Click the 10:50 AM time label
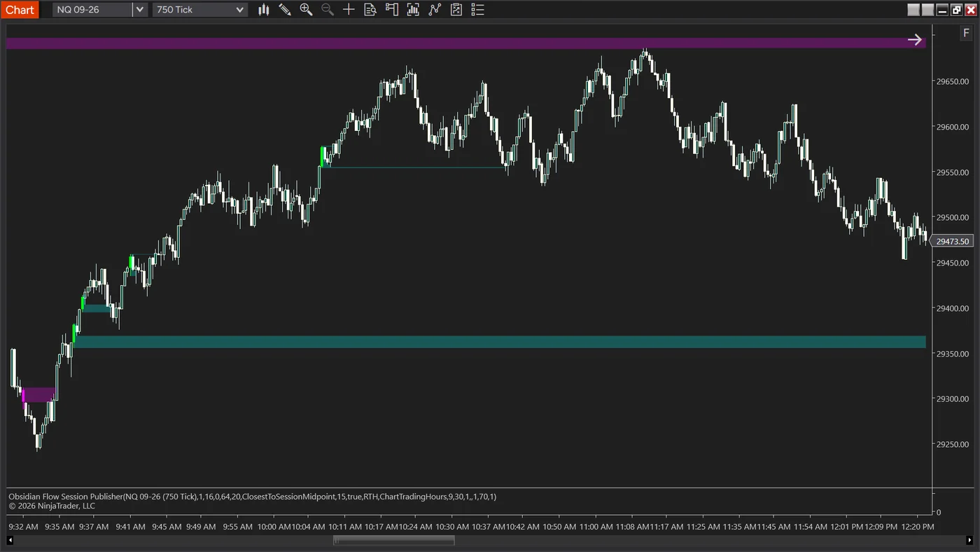980x552 pixels. 559,527
